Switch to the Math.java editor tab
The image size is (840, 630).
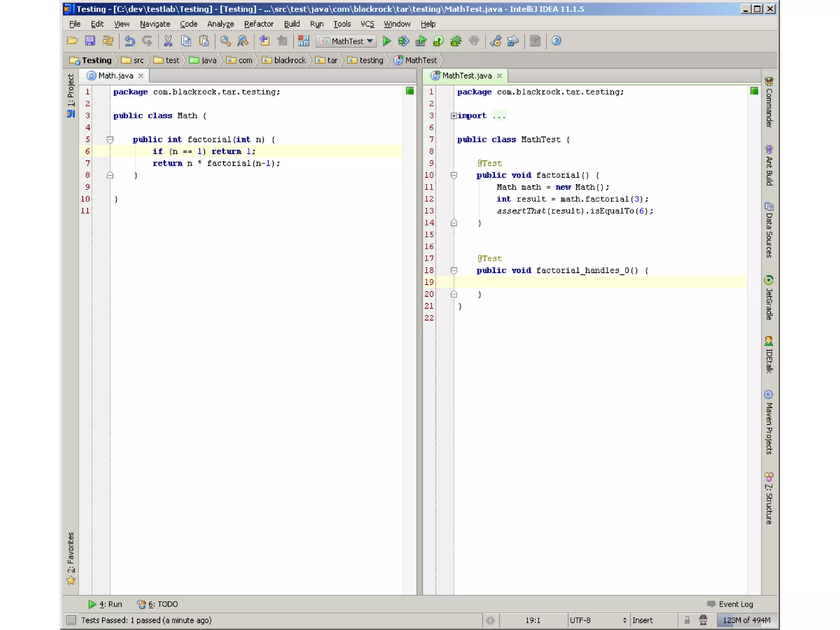click(116, 76)
